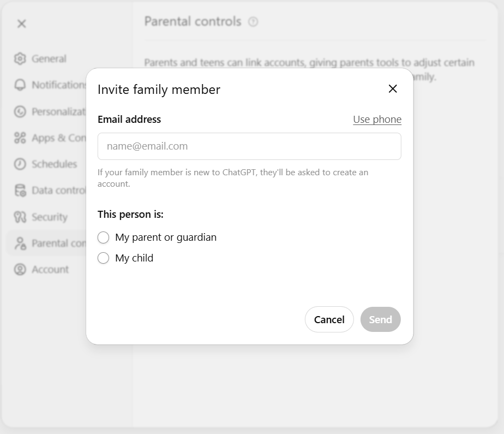Click the Parental controls help icon
The height and width of the screenshot is (434, 504).
click(254, 22)
